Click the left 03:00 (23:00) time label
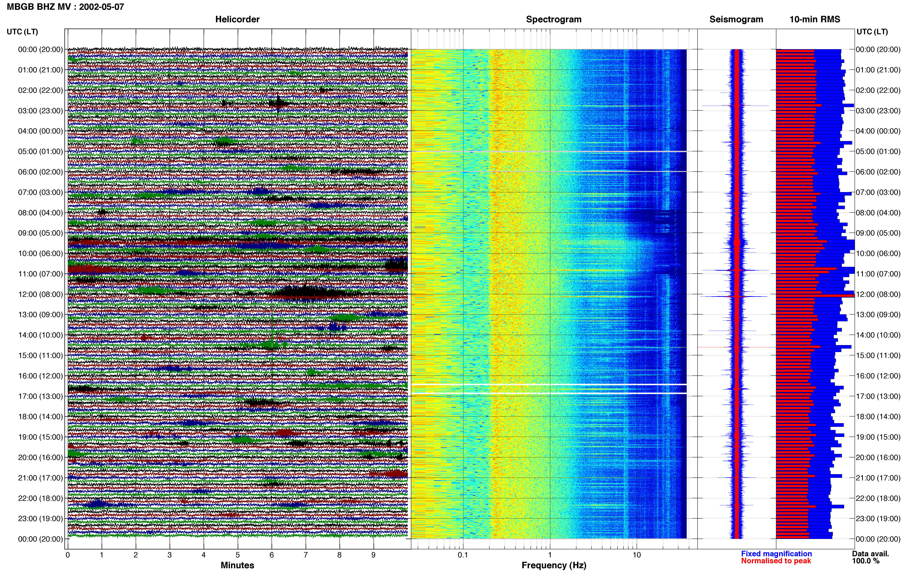This screenshot has width=924, height=578. pos(41,111)
